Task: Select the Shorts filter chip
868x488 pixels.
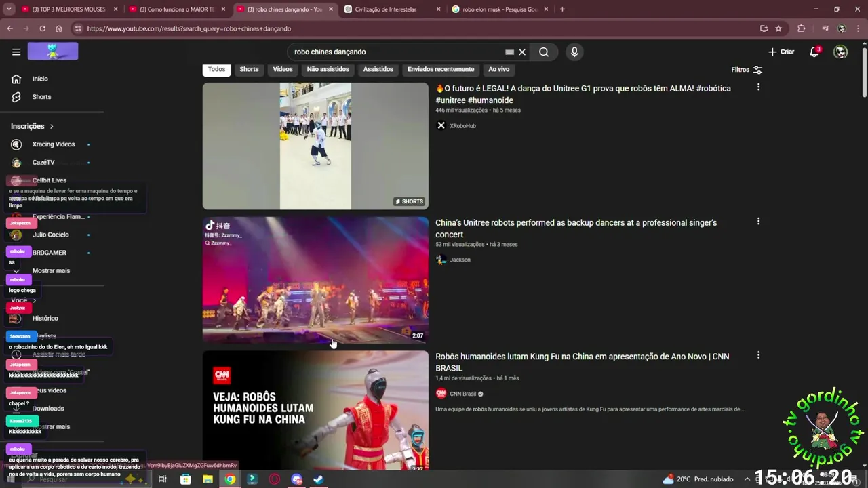Action: pyautogui.click(x=249, y=69)
